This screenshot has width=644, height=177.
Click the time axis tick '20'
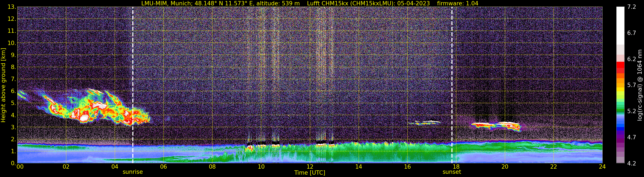tap(505, 167)
